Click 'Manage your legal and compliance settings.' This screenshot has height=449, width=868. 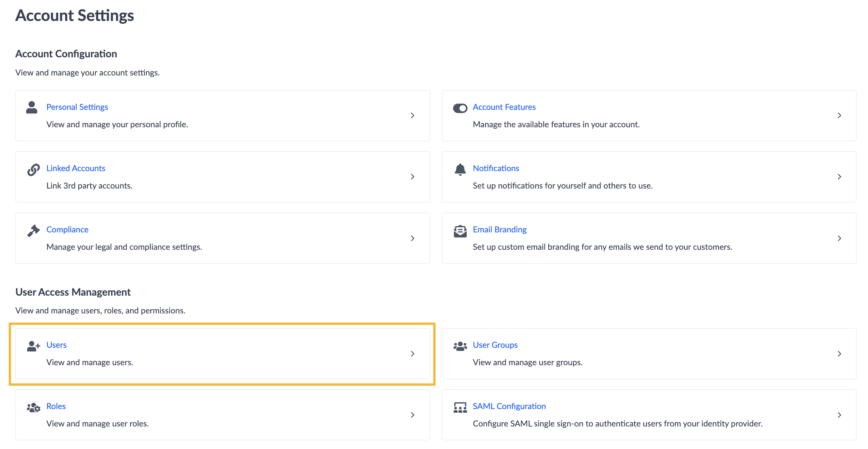click(124, 247)
